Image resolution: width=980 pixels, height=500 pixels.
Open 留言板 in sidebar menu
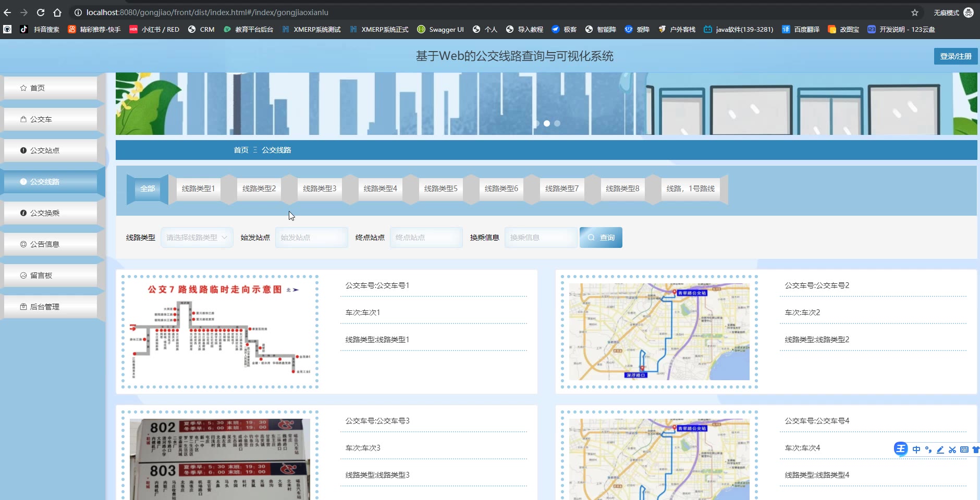click(x=51, y=276)
